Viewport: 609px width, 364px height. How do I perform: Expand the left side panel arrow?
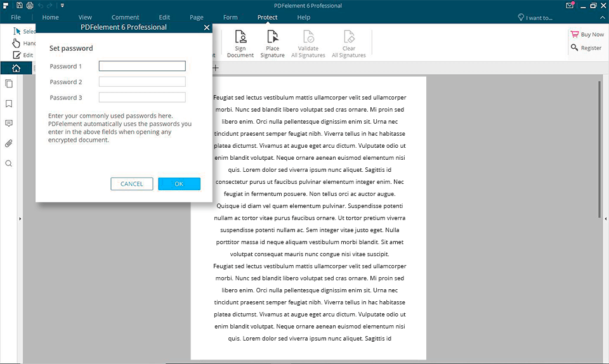click(x=20, y=219)
